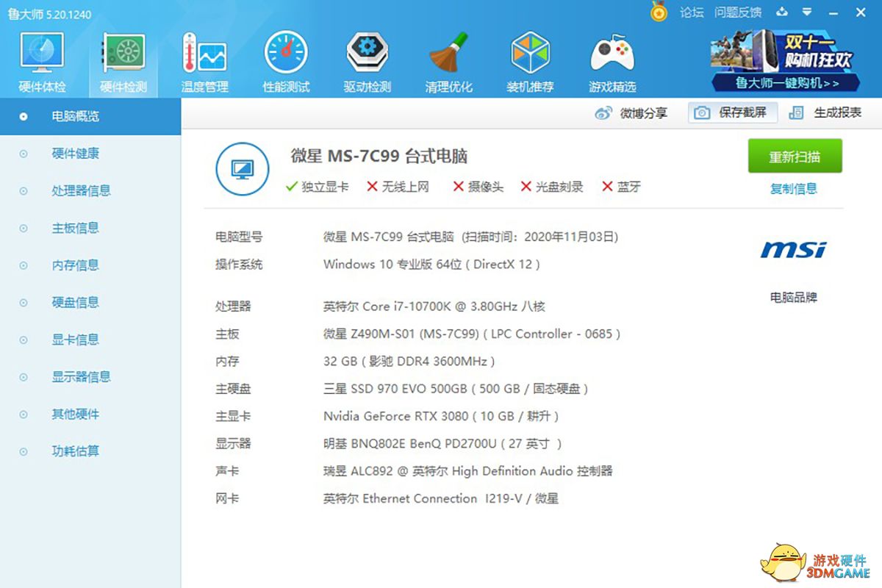This screenshot has height=588, width=882.
Task: Open 硬盘信息 in the sidebar
Action: point(90,303)
